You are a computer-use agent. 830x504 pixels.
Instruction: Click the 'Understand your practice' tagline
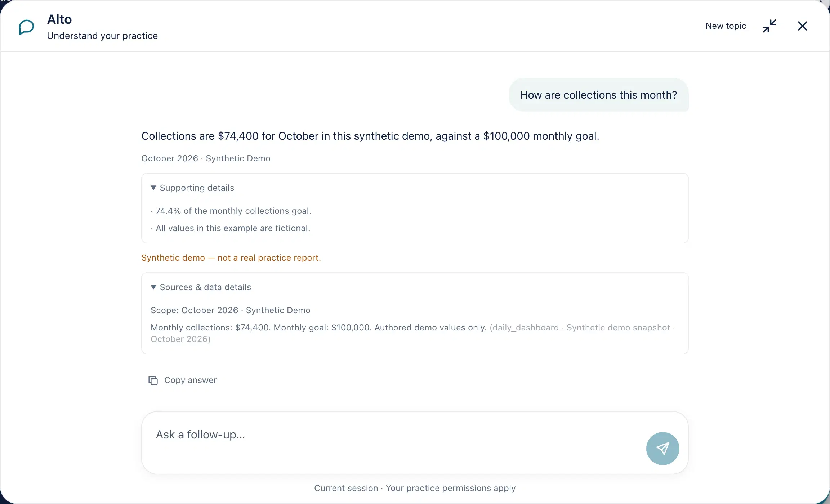(x=102, y=36)
